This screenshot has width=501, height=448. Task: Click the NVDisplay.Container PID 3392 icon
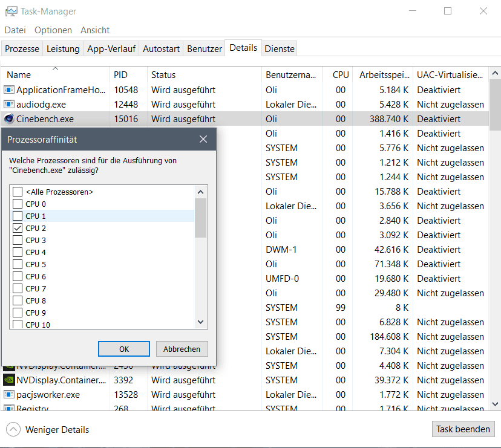click(9, 380)
